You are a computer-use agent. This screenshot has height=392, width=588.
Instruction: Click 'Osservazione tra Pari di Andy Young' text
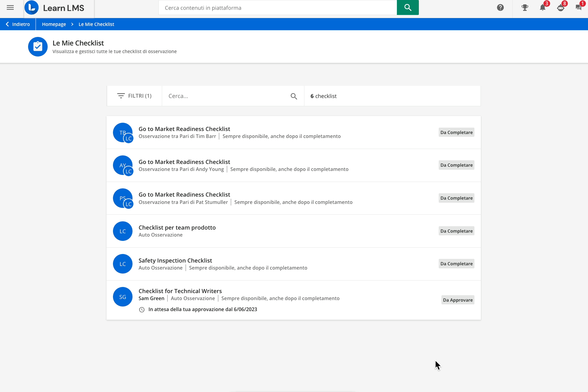click(181, 169)
